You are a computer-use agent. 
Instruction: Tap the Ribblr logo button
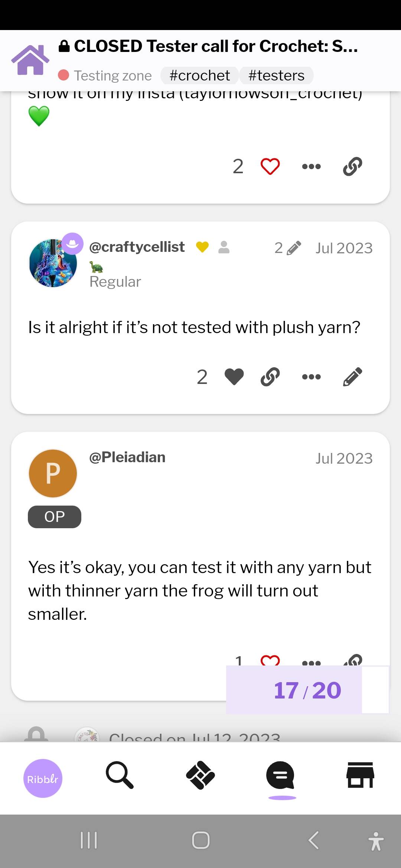click(x=43, y=778)
